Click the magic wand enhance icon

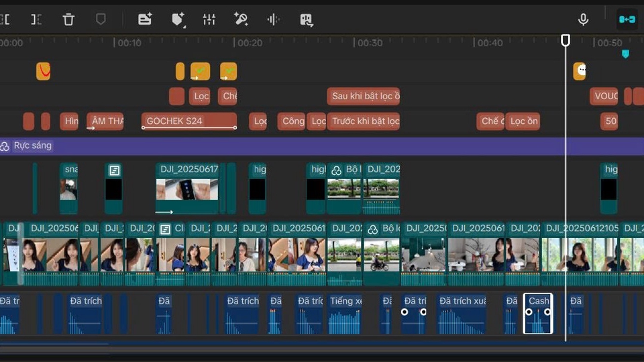[241, 19]
